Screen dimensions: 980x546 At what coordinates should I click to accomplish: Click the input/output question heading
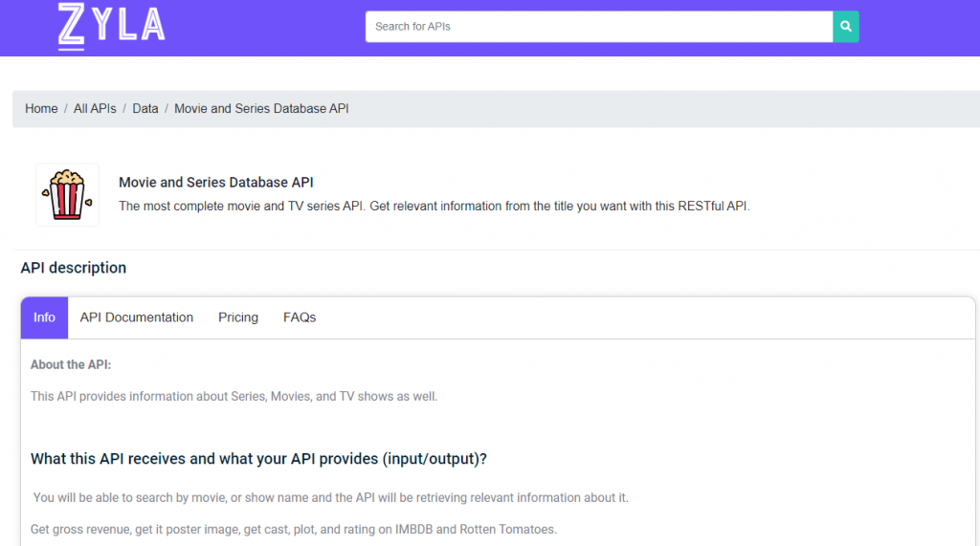[x=258, y=459]
